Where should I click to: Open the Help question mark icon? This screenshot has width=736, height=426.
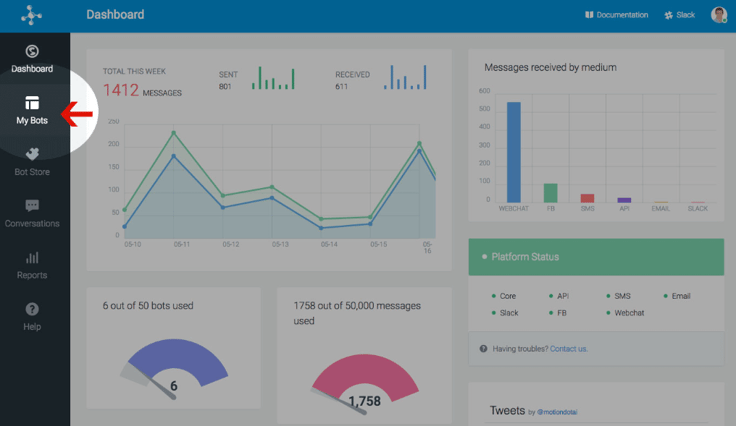click(32, 309)
